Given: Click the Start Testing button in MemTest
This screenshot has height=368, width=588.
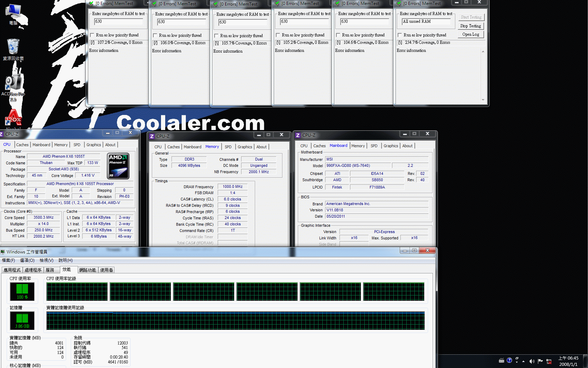Looking at the screenshot, I should (x=471, y=17).
